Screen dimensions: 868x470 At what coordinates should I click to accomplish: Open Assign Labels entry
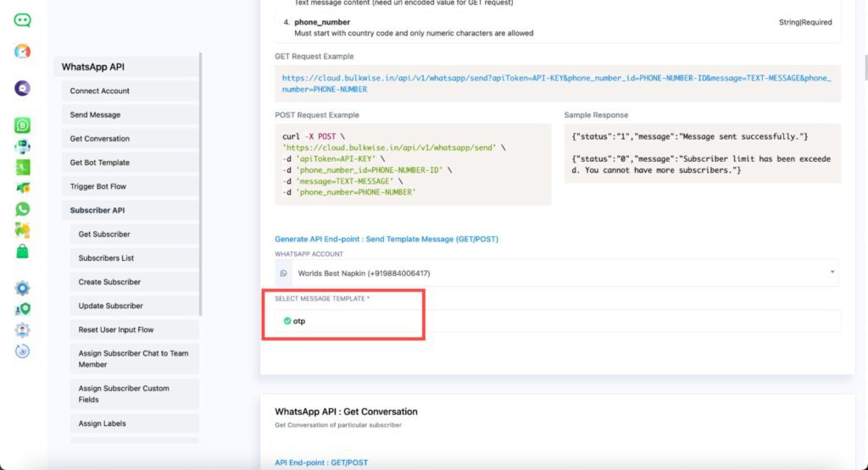click(135, 423)
